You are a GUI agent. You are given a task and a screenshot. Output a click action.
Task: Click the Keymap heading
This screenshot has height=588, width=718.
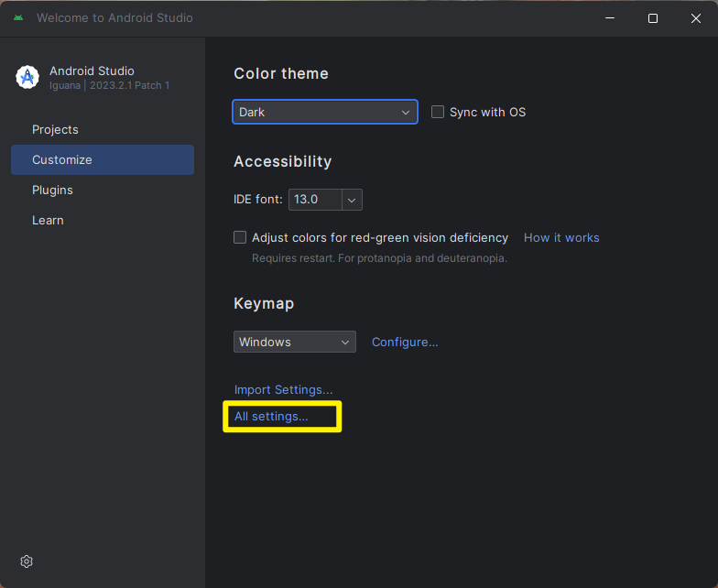[264, 304]
